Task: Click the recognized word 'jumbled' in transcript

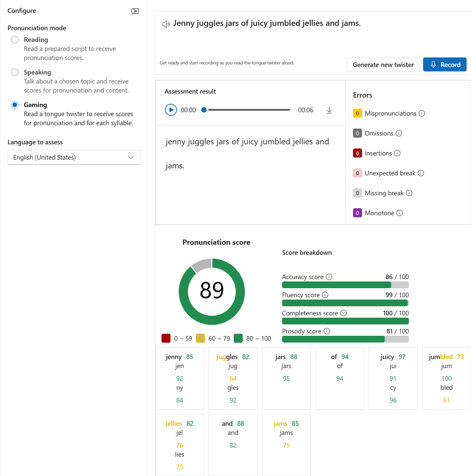Action: pyautogui.click(x=276, y=142)
